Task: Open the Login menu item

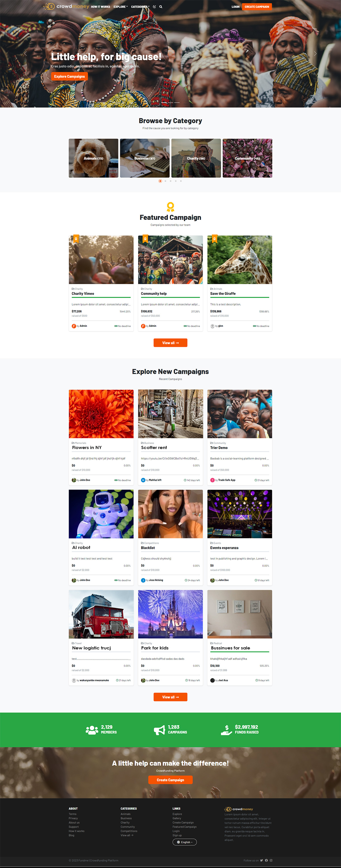Action: tap(235, 7)
